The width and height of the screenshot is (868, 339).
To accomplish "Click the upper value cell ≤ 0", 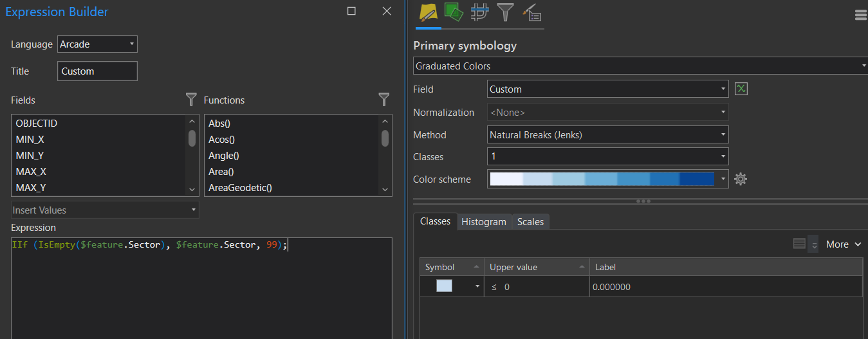I will (x=537, y=287).
